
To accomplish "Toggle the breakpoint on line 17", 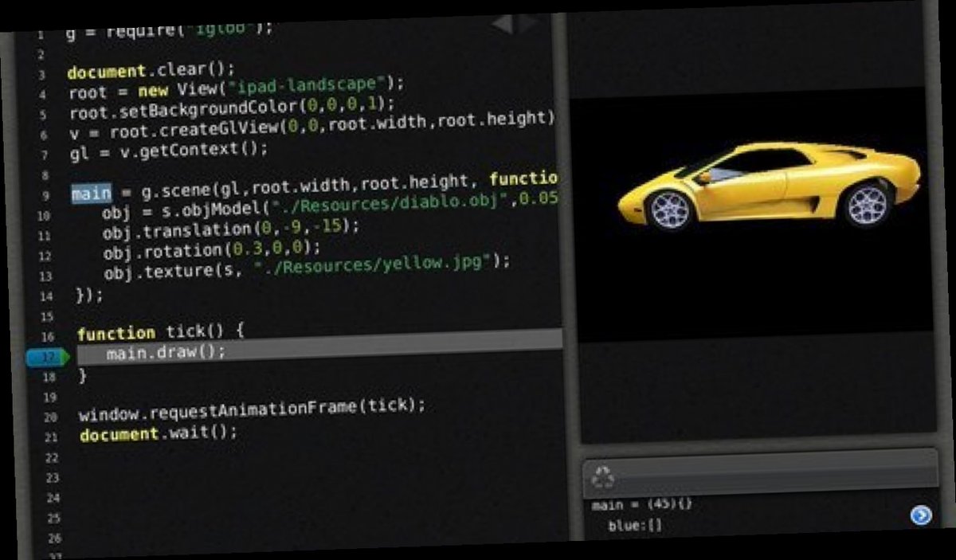I will click(x=46, y=357).
